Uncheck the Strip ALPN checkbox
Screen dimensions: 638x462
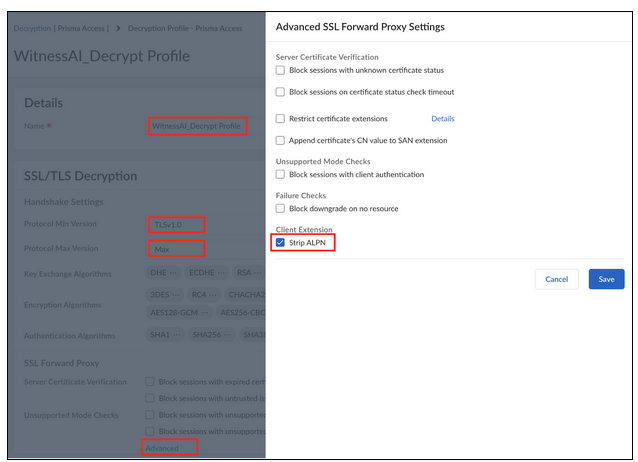tap(280, 243)
